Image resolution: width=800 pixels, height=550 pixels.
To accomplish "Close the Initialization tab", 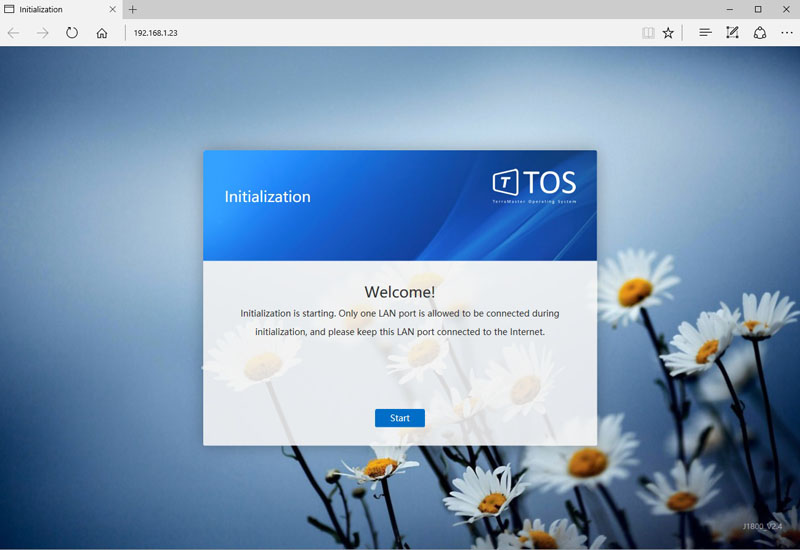I will click(x=112, y=9).
